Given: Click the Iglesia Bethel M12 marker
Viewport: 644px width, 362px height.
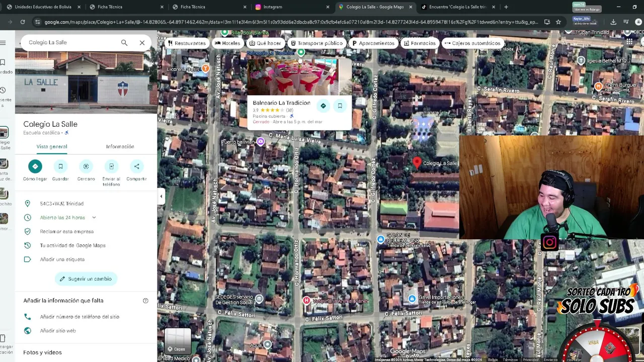Looking at the screenshot, I should tap(581, 61).
